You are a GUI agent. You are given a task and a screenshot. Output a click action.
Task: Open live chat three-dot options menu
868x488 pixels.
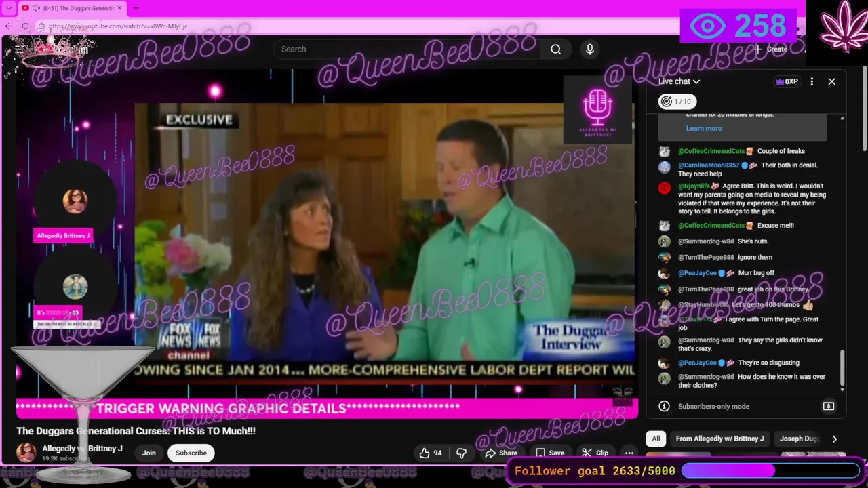[x=812, y=81]
